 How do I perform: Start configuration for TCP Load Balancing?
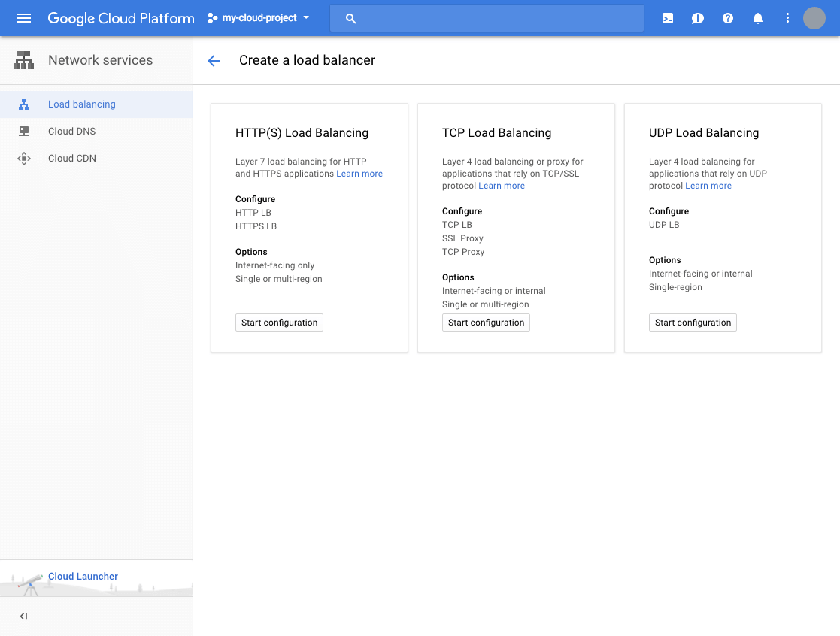pos(486,323)
